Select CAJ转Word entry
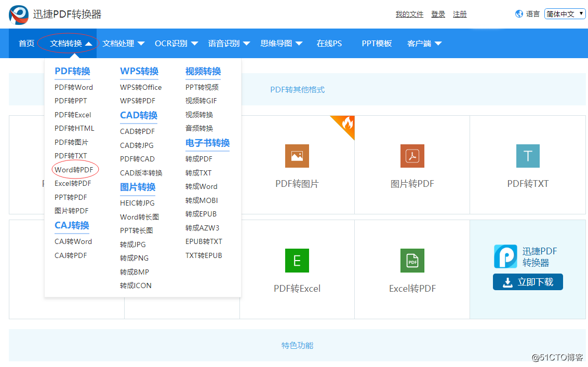Viewport: 588px width, 367px height. (x=73, y=242)
